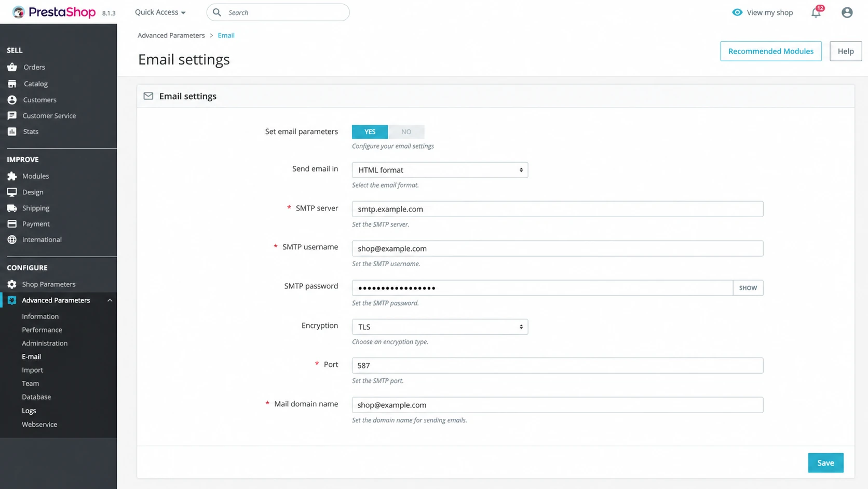Click the Payment card icon
The height and width of the screenshot is (489, 868).
[12, 224]
